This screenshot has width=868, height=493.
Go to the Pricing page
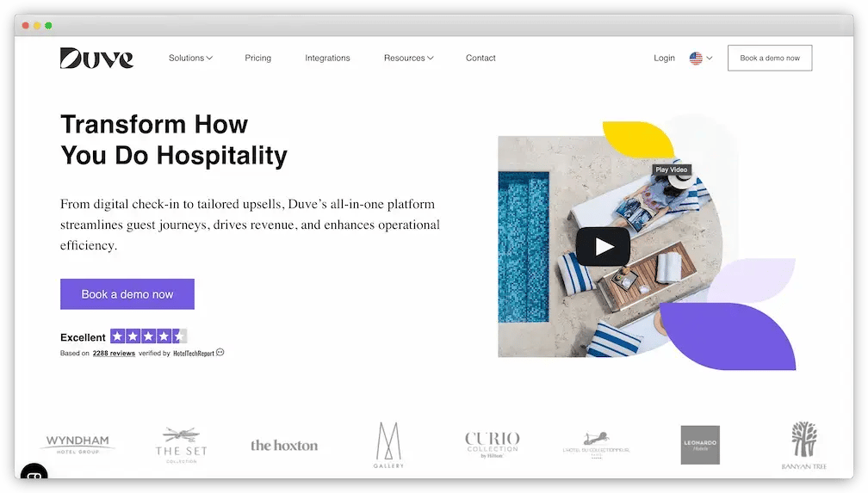(258, 59)
